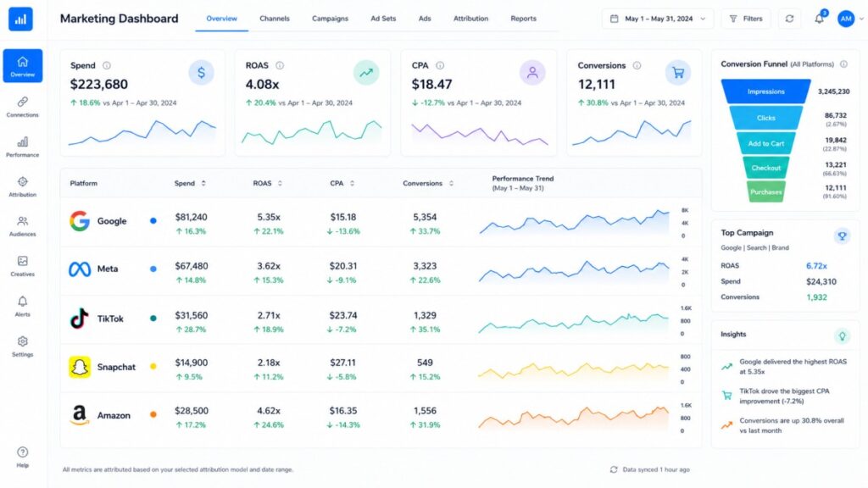Click the info icon next to Spend
This screenshot has height=488, width=868.
pos(107,65)
